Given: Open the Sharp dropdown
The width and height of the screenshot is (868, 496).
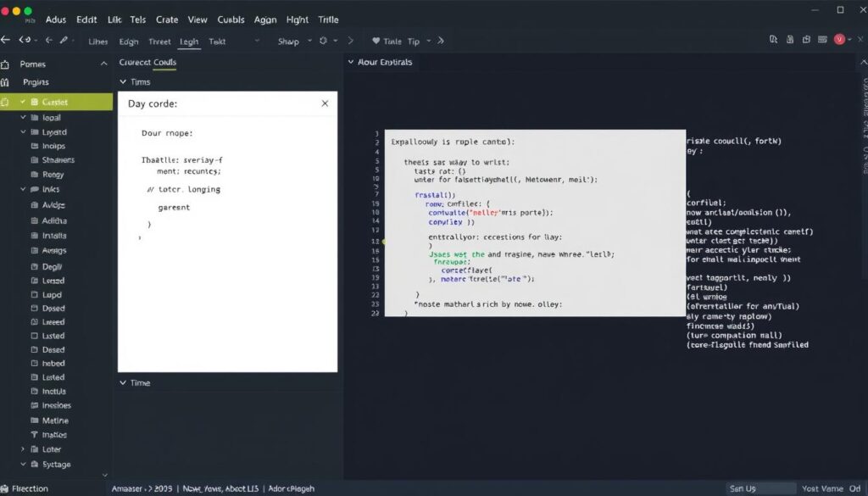Looking at the screenshot, I should coord(309,41).
